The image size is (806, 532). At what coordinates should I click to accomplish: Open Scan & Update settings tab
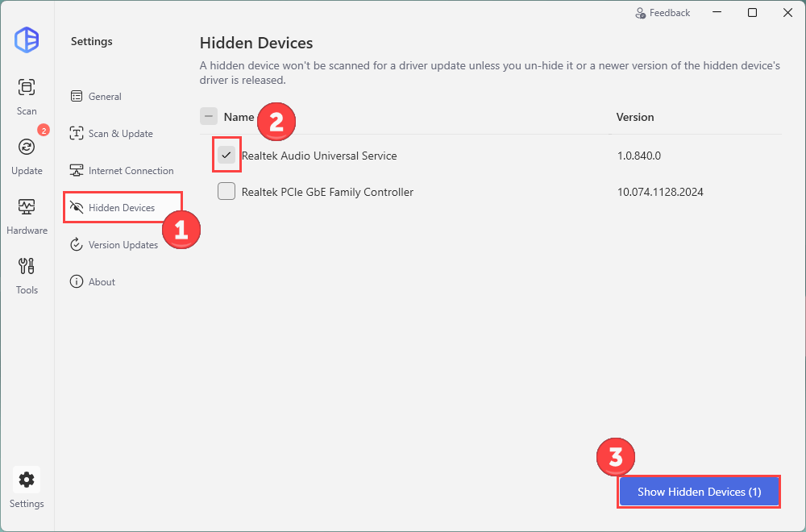click(x=120, y=134)
